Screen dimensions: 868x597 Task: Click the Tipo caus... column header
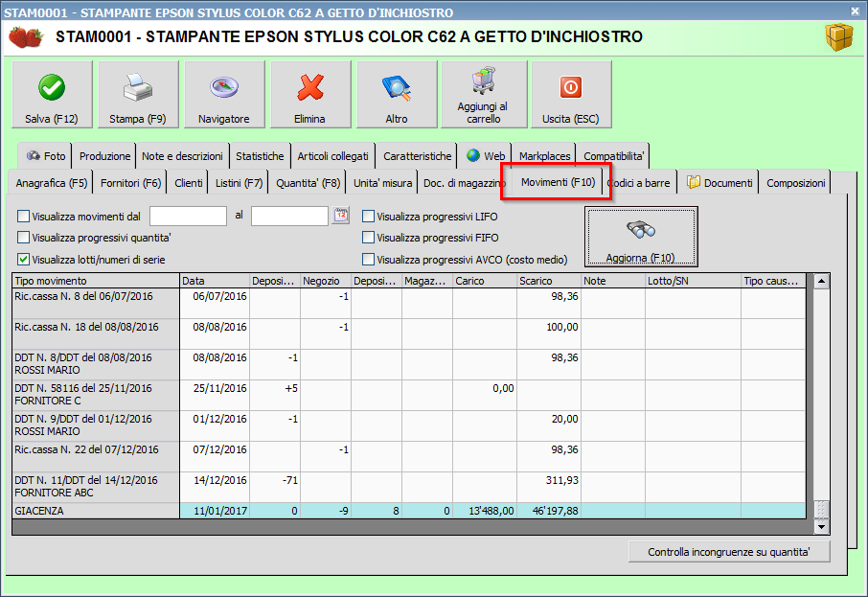point(774,281)
